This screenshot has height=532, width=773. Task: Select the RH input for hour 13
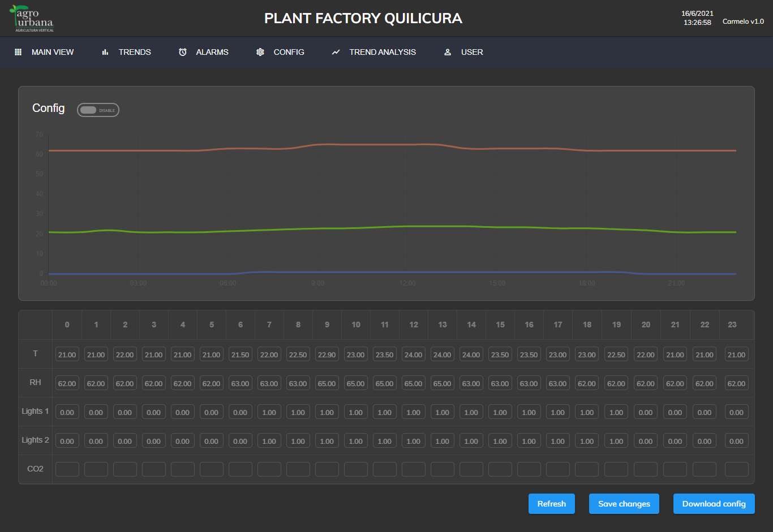tap(443, 383)
